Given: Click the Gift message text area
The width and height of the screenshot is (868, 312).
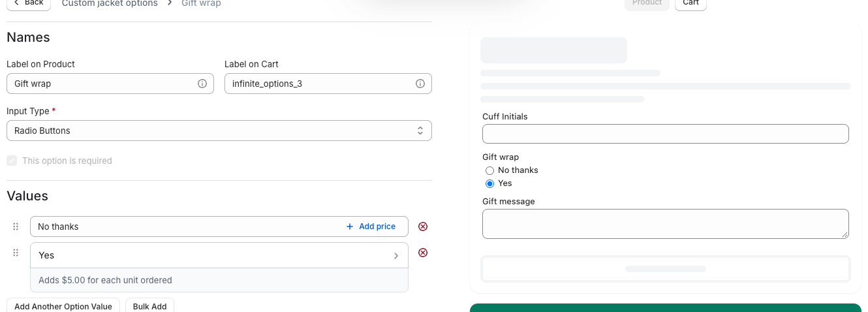Looking at the screenshot, I should pos(666,224).
